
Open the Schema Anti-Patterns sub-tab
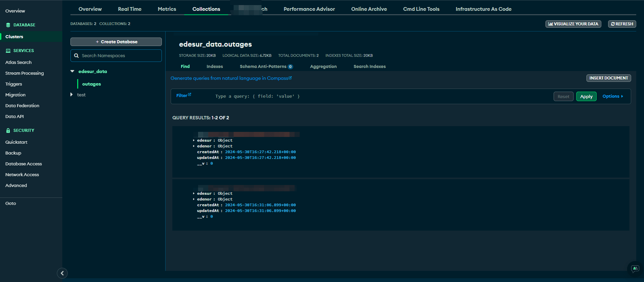[x=266, y=67]
